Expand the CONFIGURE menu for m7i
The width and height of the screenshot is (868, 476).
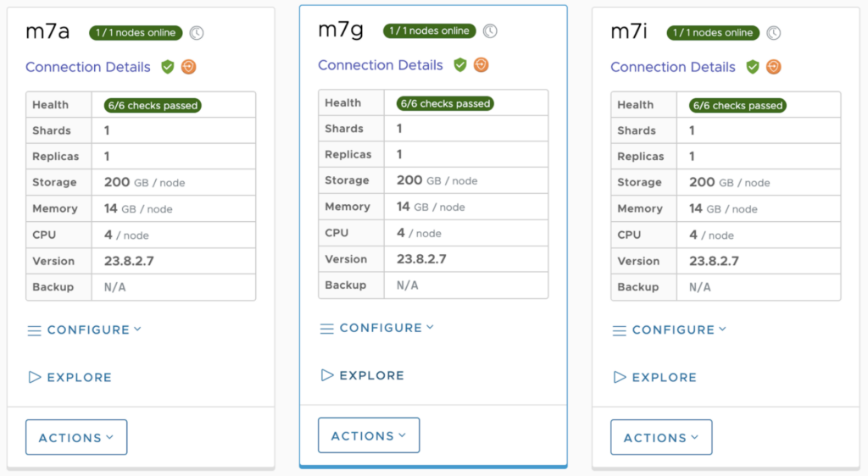coord(670,330)
